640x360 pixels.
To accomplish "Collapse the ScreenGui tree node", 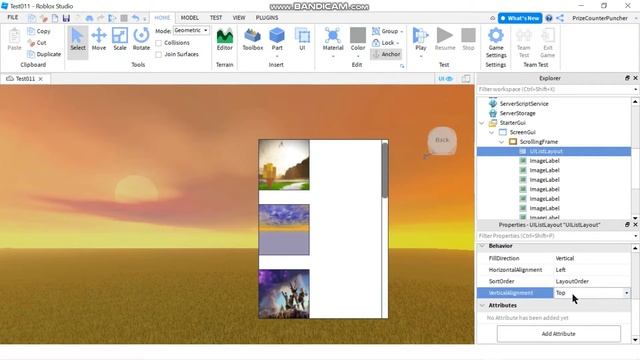I will (491, 132).
